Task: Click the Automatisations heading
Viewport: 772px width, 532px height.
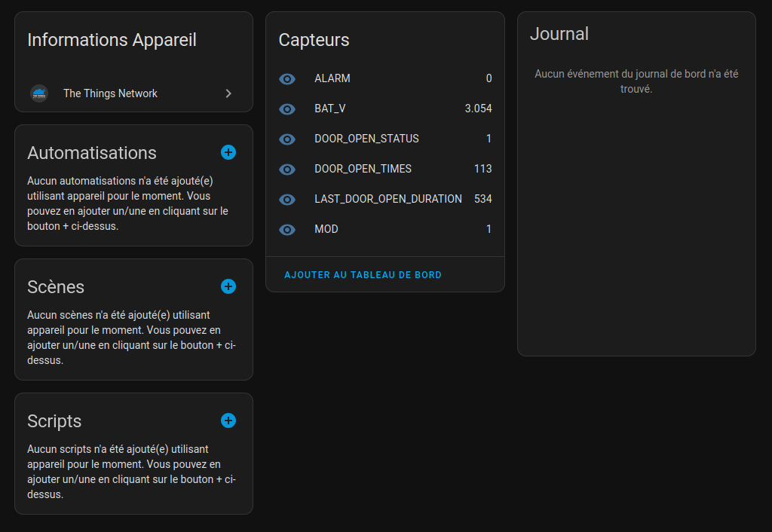Action: click(91, 153)
